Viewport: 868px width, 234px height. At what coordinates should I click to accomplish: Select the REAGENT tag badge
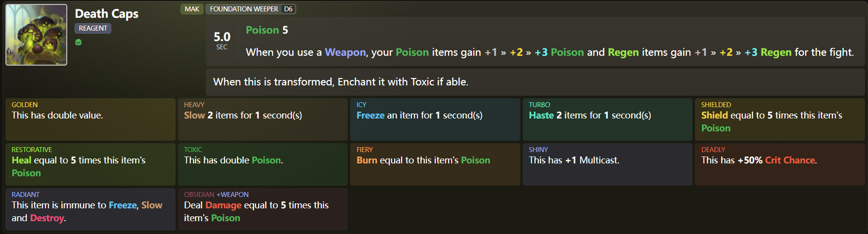[93, 28]
